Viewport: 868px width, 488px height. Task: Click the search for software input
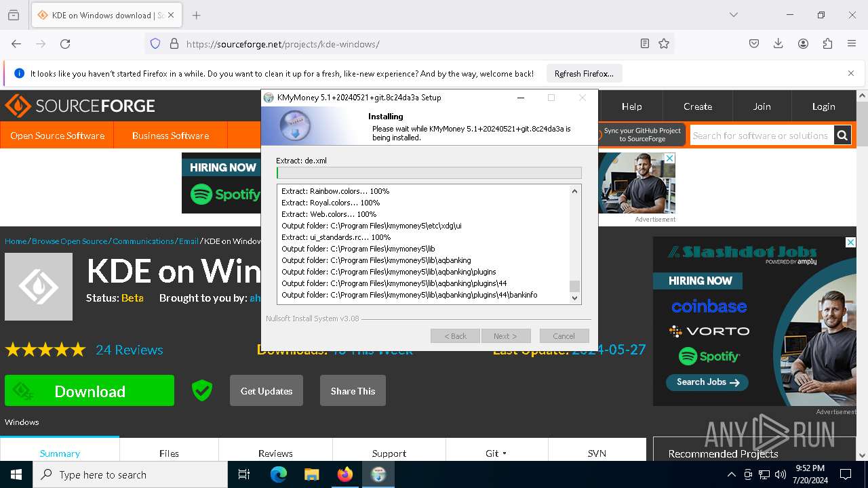point(761,136)
